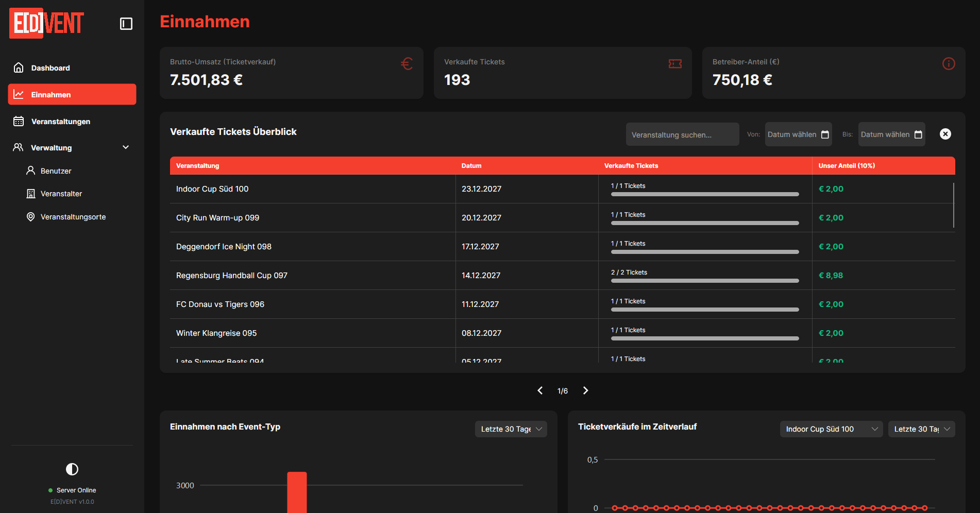Focus the Veranstaltung suchen search field
This screenshot has height=513, width=980.
(x=682, y=134)
